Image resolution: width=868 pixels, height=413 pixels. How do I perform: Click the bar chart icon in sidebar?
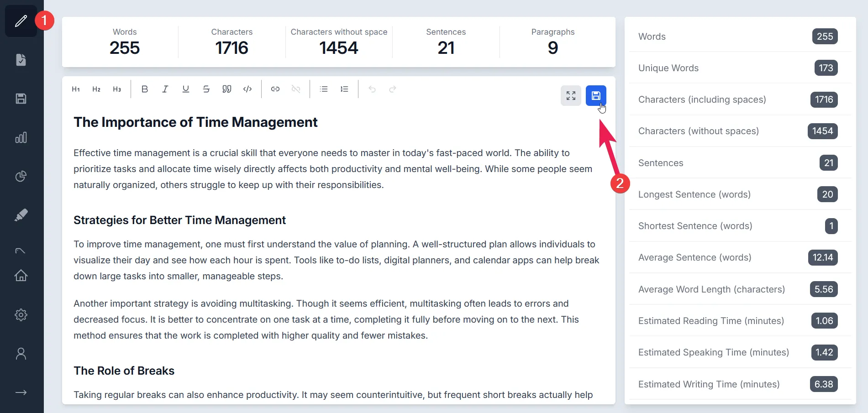pos(21,137)
